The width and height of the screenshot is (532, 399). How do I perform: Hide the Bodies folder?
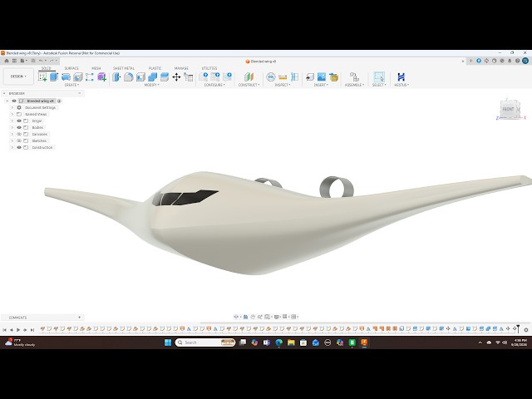click(19, 127)
